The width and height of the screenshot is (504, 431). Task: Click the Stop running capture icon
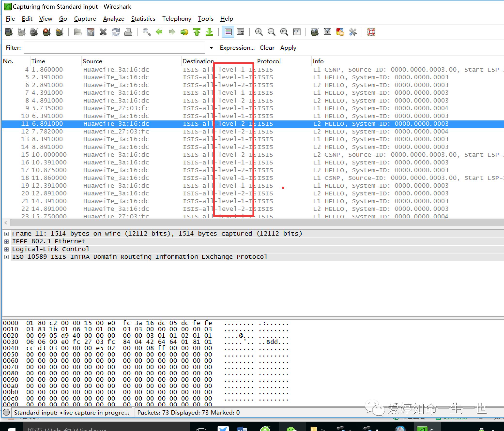click(x=46, y=32)
